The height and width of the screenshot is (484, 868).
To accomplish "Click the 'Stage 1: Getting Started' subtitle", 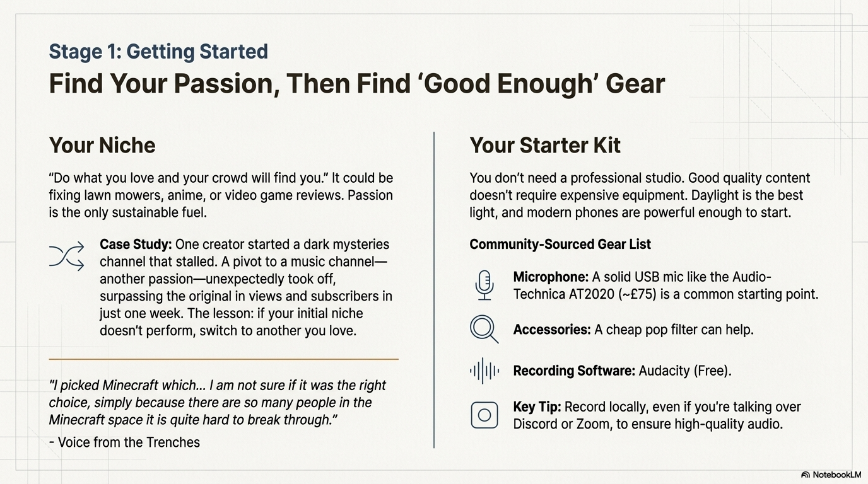I will click(158, 52).
